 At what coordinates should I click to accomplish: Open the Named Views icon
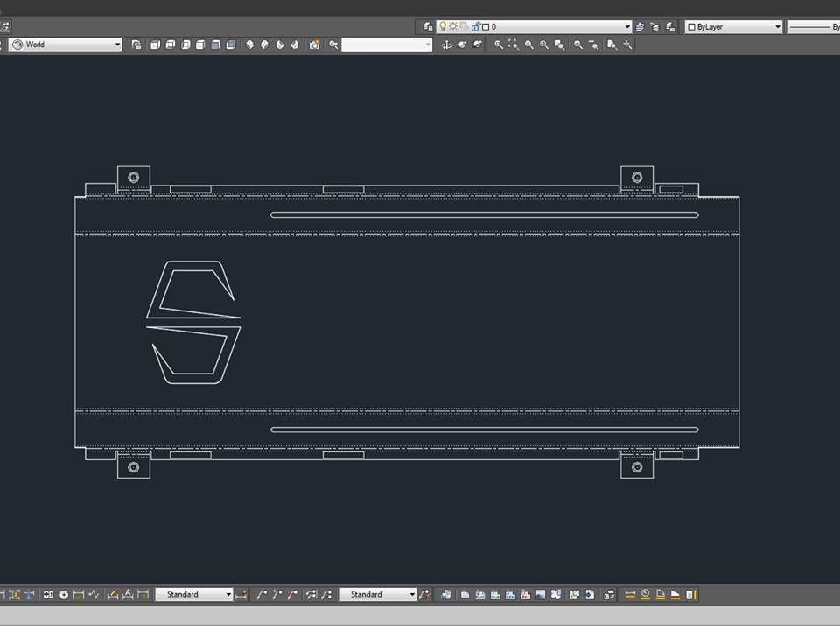click(136, 45)
